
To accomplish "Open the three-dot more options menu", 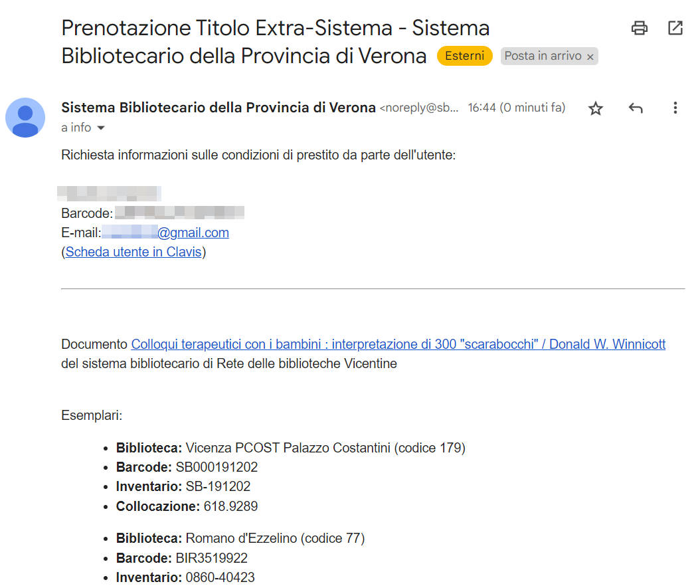I will [x=675, y=108].
